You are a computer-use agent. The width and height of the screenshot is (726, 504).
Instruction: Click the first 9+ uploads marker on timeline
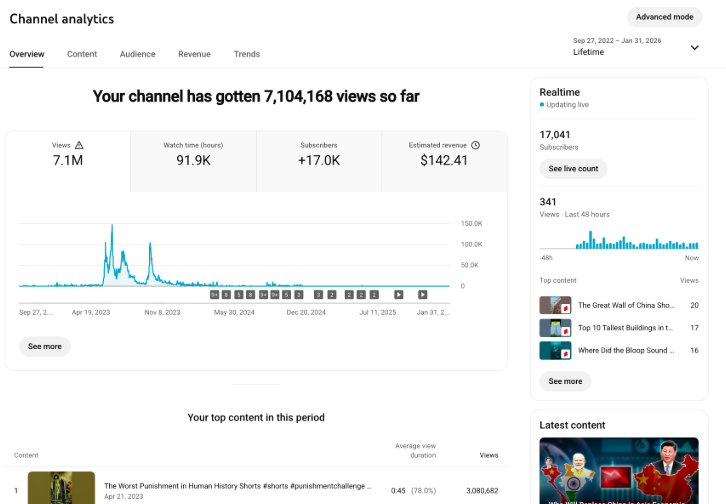[214, 295]
